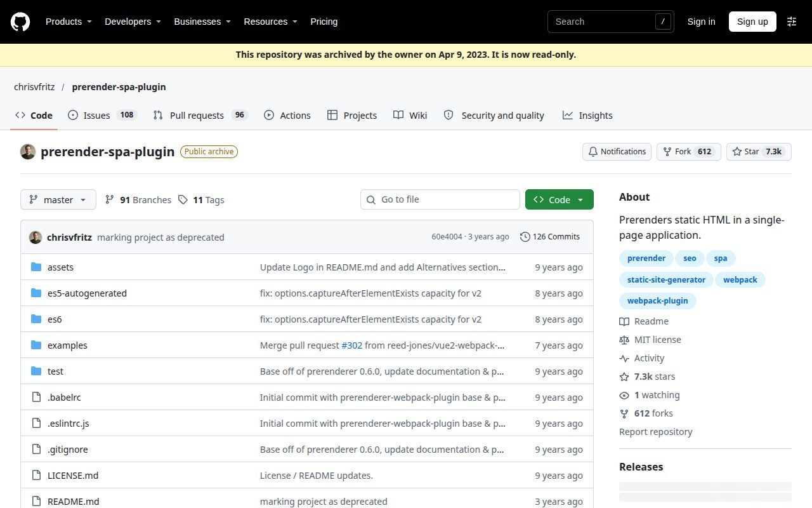The width and height of the screenshot is (812, 508).
Task: Open the Actions tab
Action: click(x=287, y=115)
